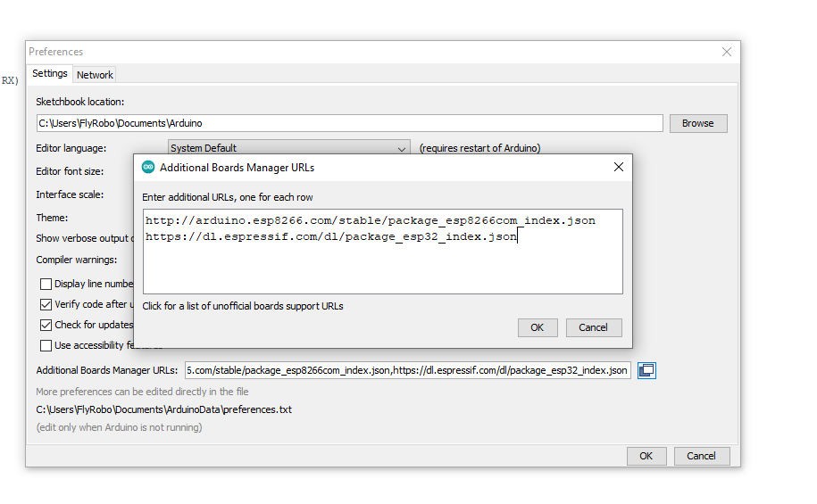
Task: Switch to the Network tab
Action: coord(95,75)
